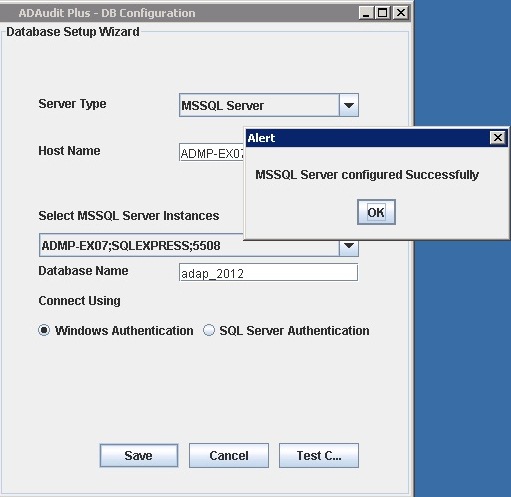Close the ADAudit Plus DB Configuration window
Screen dimensions: 511x497
400,13
